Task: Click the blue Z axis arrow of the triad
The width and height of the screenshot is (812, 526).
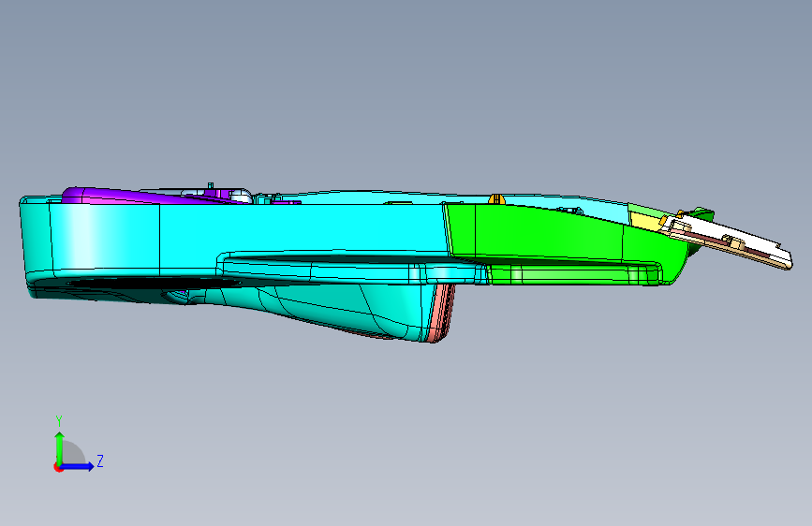Action: (77, 466)
